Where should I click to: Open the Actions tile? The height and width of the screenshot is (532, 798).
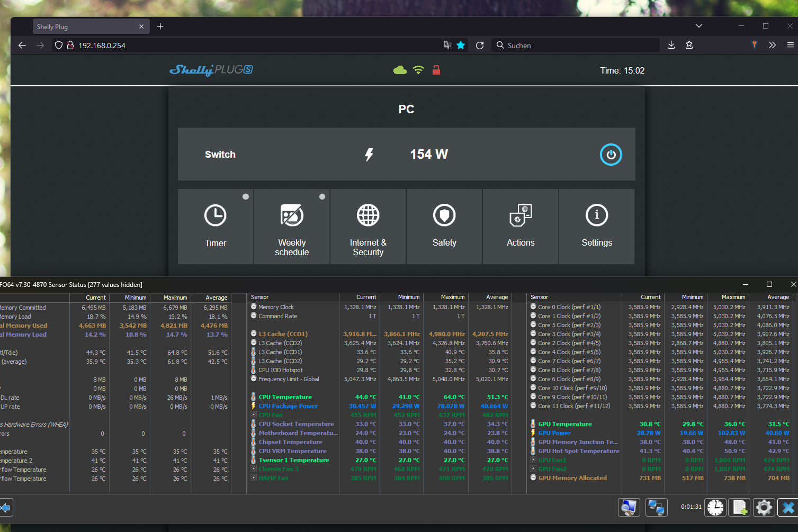[521, 227]
